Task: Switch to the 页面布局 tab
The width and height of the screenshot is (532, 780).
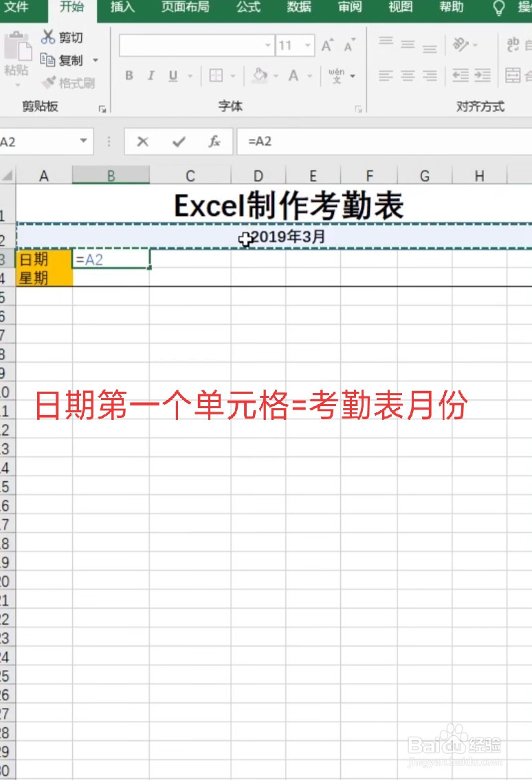Action: point(185,7)
